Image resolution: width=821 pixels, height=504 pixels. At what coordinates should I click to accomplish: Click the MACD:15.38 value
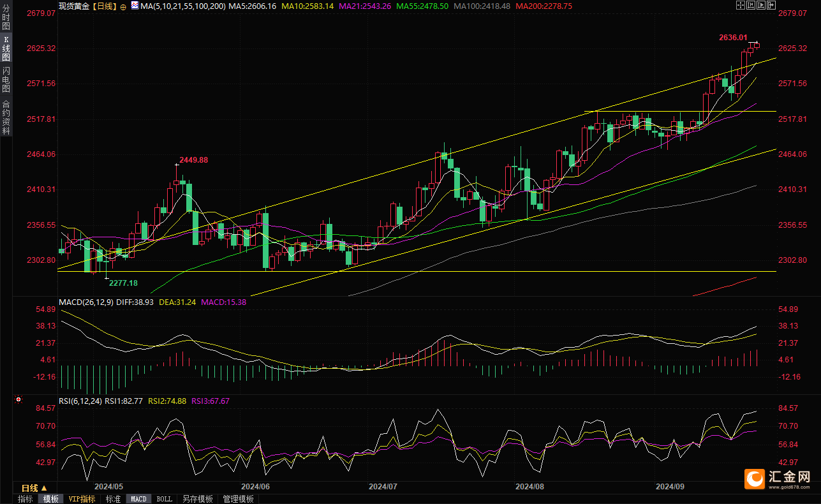pyautogui.click(x=223, y=302)
